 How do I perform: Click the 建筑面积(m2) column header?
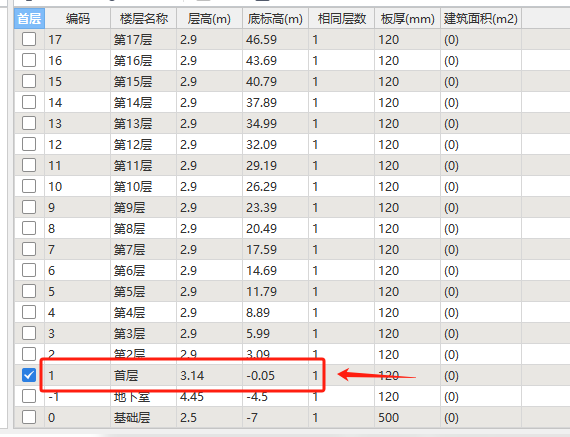(x=481, y=18)
